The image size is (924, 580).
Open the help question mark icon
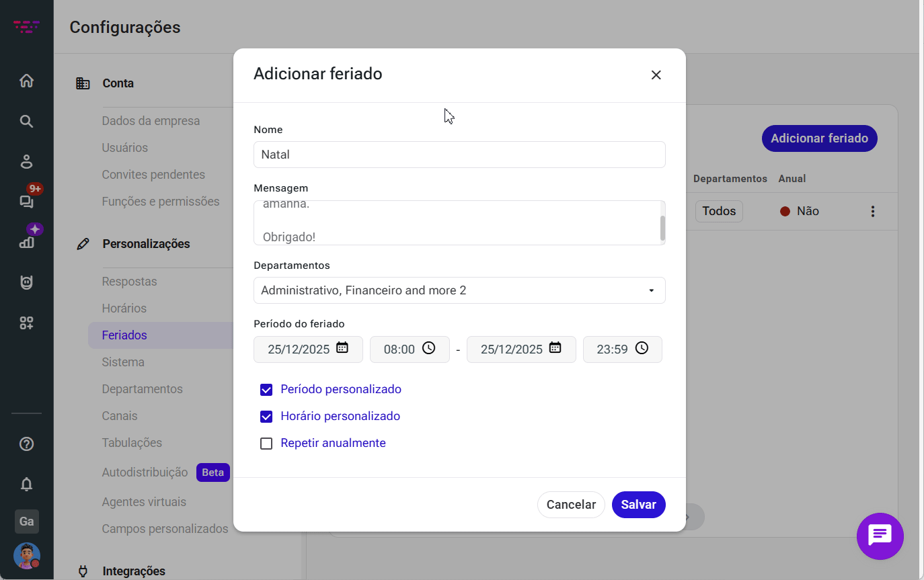26,444
